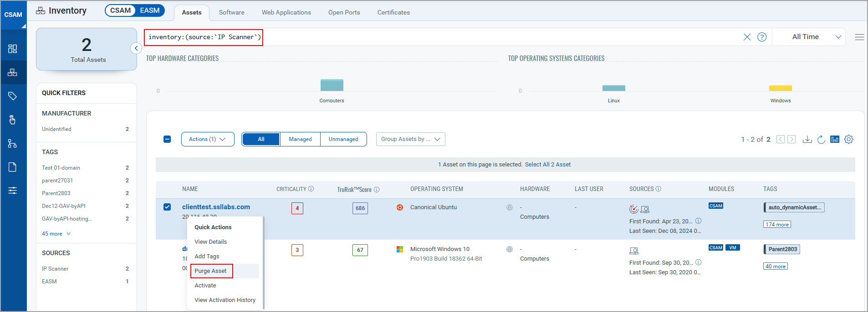Image resolution: width=868 pixels, height=312 pixels.
Task: Open the Web Applications tab
Action: pos(286,12)
